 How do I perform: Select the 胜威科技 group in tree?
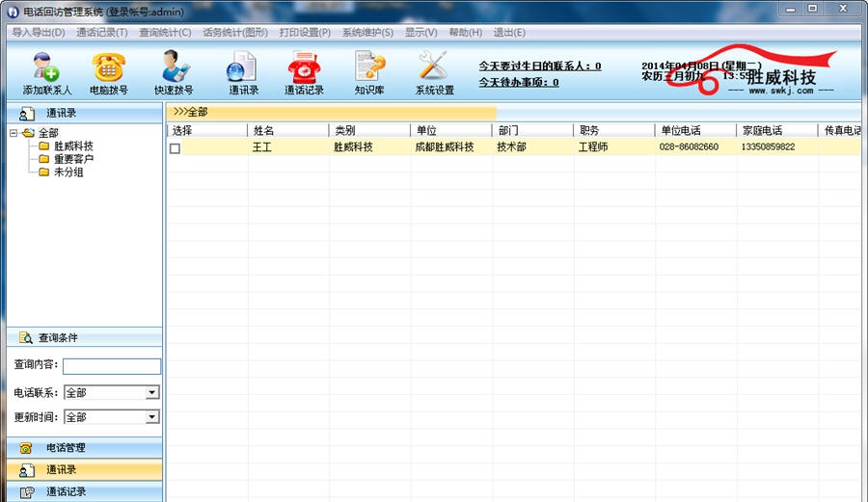(73, 145)
